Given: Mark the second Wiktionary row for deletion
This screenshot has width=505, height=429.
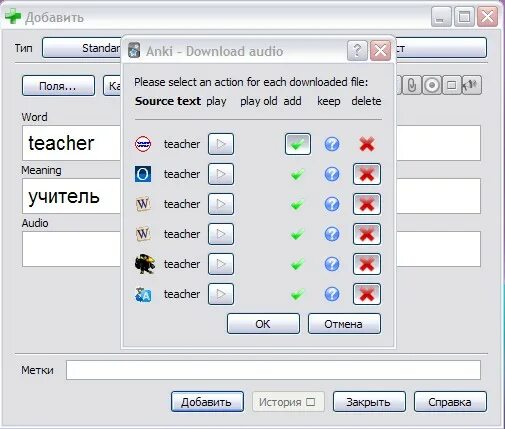Looking at the screenshot, I should click(367, 234).
